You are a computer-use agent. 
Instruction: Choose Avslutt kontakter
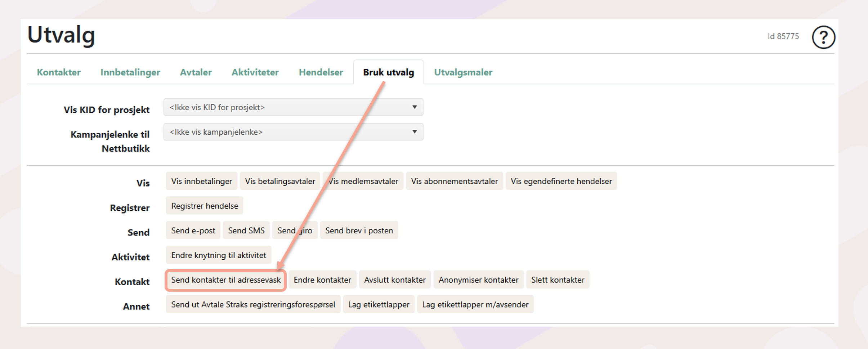click(x=395, y=280)
